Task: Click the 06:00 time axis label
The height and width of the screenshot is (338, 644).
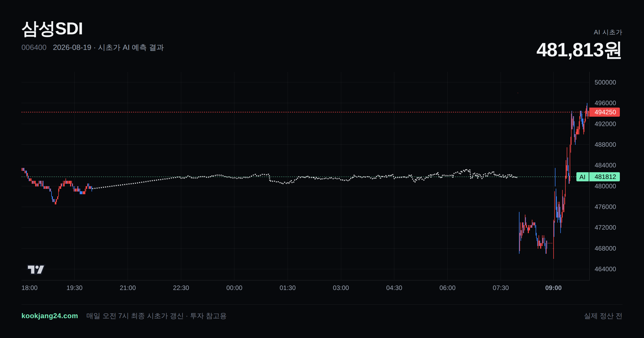Action: 447,288
